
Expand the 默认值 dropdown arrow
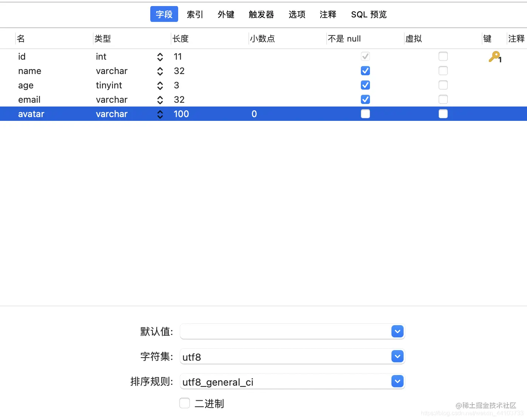click(x=398, y=331)
